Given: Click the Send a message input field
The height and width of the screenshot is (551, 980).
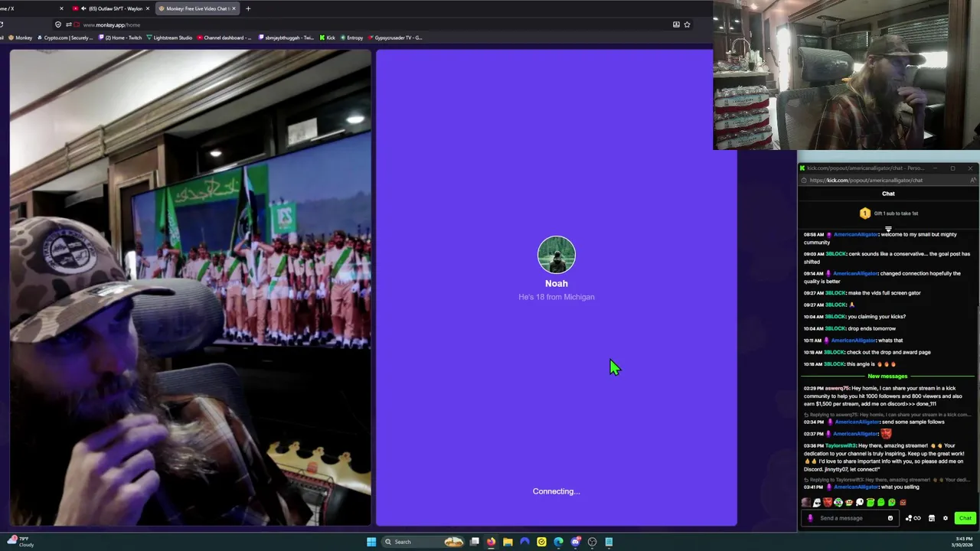Looking at the screenshot, I should pyautogui.click(x=850, y=518).
